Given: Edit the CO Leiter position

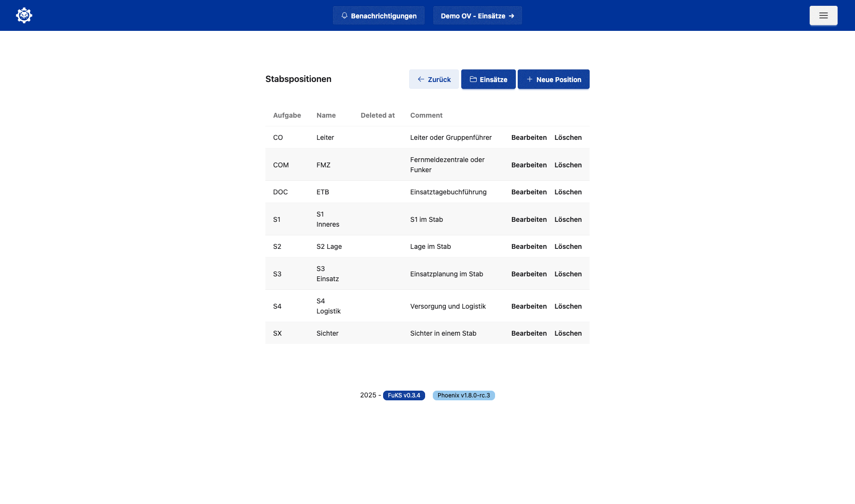Looking at the screenshot, I should 529,137.
